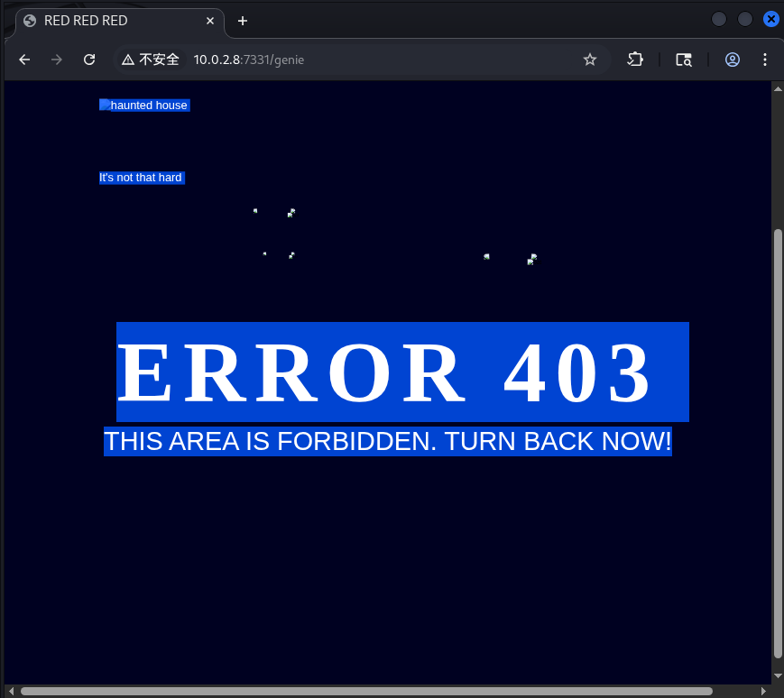The width and height of the screenshot is (784, 698).
Task: Bookmark this page with the star icon
Action: [x=590, y=60]
